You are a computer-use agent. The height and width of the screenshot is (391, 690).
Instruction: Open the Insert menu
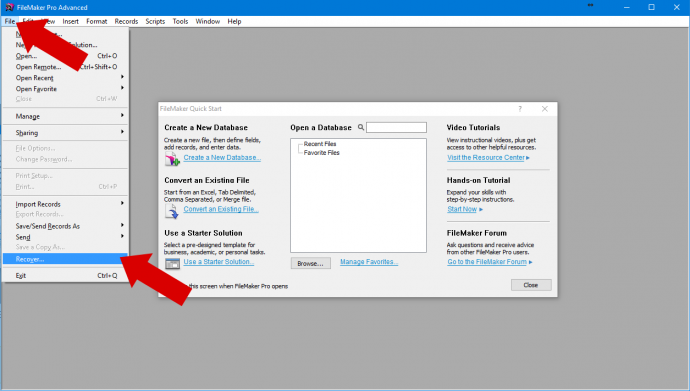pyautogui.click(x=70, y=21)
